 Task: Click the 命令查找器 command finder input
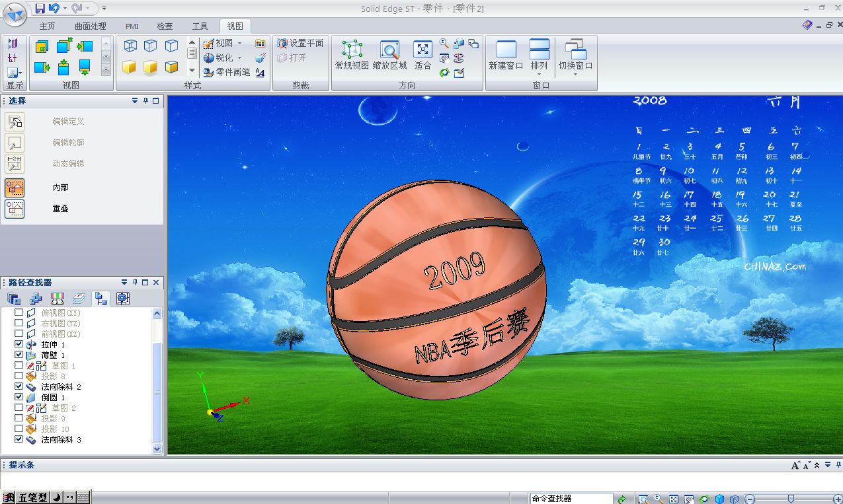point(571,499)
